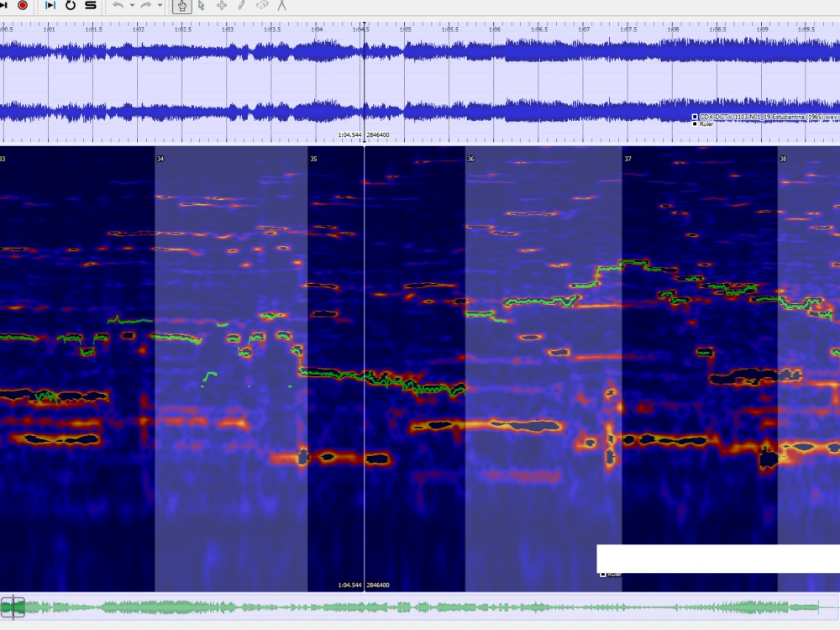Click segment label 34 in the spectrogram
The image size is (840, 630).
pos(160,159)
